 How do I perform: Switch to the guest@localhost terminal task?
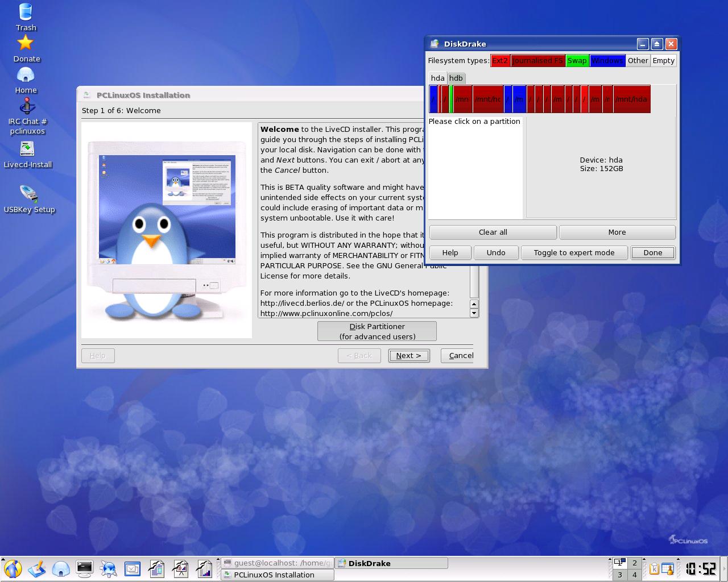[x=277, y=563]
